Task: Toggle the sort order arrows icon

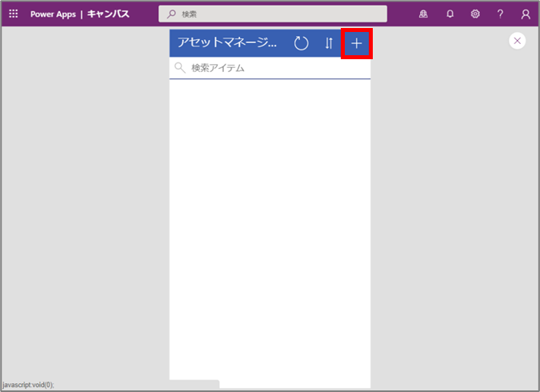Action: click(329, 43)
